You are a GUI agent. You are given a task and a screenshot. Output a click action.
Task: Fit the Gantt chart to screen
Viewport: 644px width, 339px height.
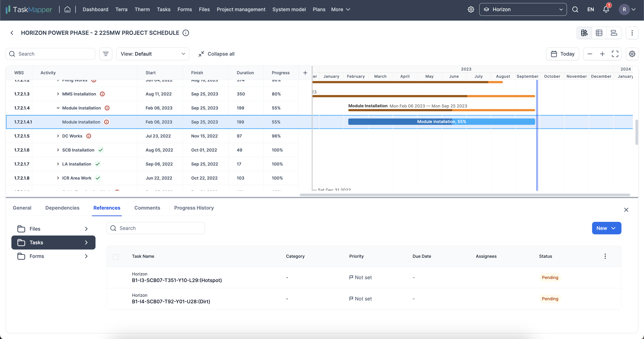pyautogui.click(x=615, y=54)
